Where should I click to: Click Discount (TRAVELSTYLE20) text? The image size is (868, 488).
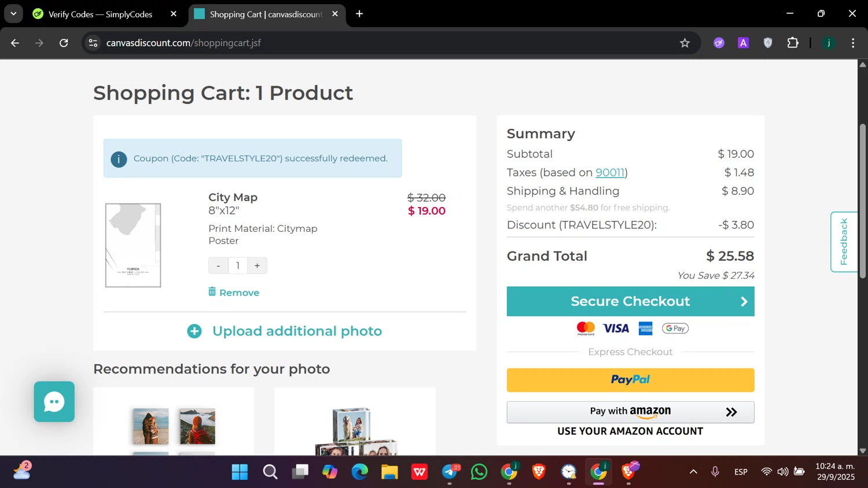click(582, 225)
